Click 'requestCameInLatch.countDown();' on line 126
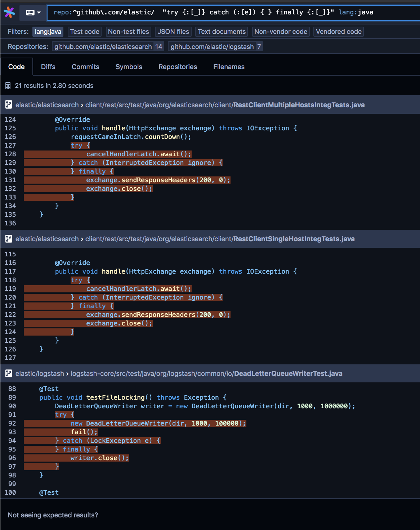Screen dimensions: 420x530 click(x=131, y=137)
